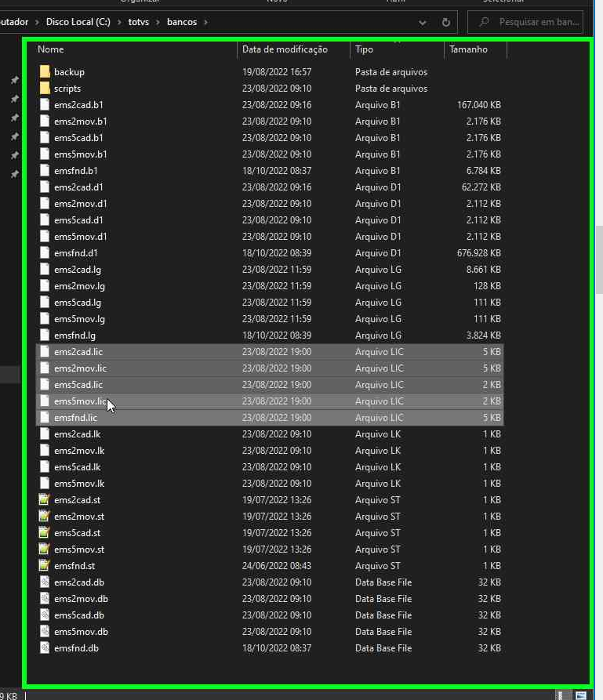Viewport: 603px width, 700px height.
Task: Expand chevron after Disco Local (C:)
Action: pyautogui.click(x=119, y=22)
